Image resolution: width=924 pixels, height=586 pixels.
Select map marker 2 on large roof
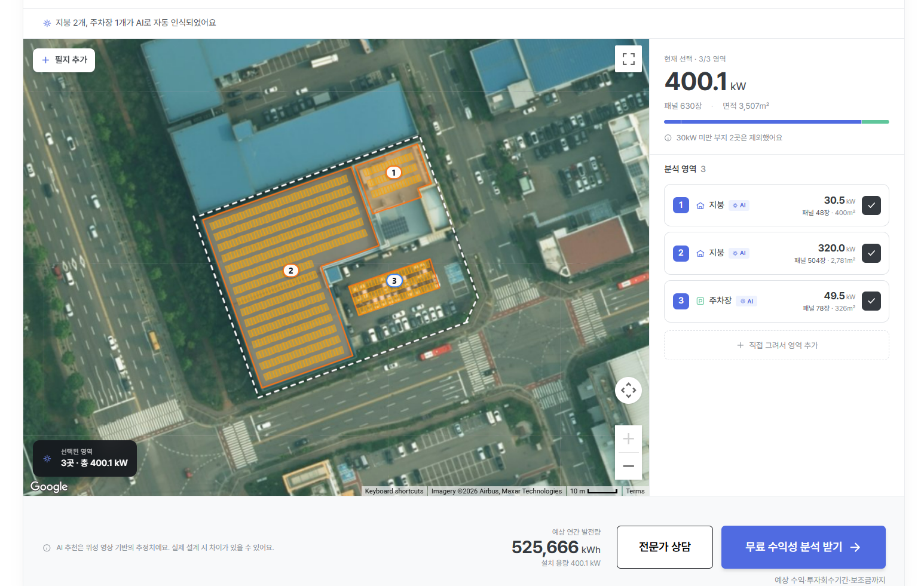pos(290,271)
